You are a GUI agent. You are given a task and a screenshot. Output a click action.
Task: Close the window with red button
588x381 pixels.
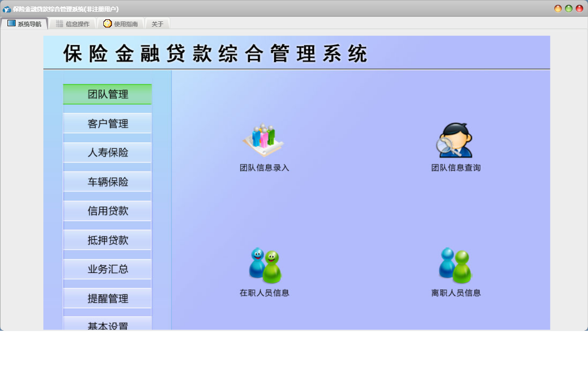[x=579, y=9]
